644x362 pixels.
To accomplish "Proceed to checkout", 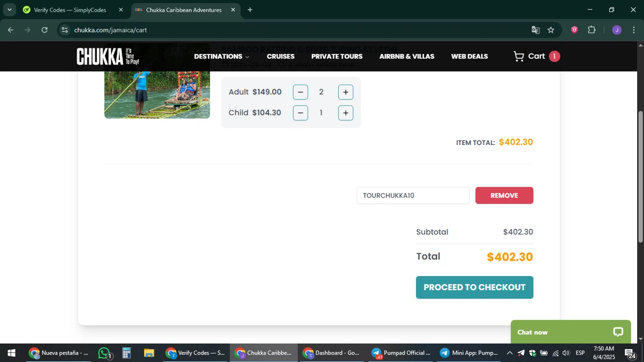I will tap(474, 287).
